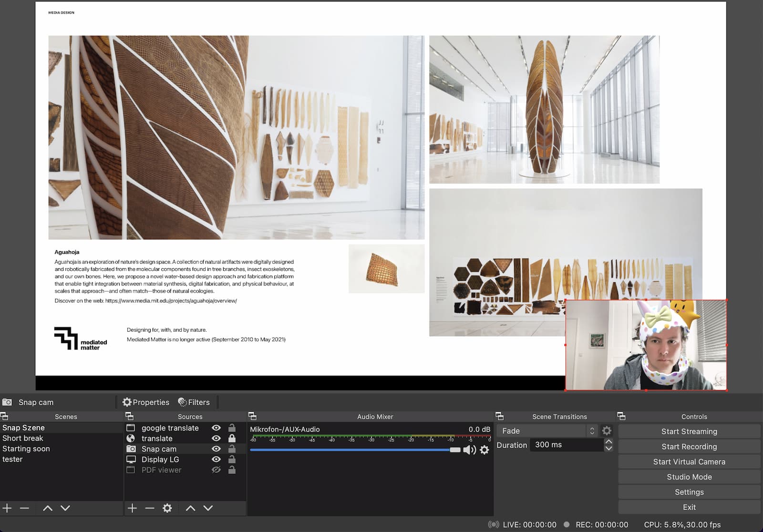Image resolution: width=763 pixels, height=532 pixels.
Task: Open source properties gear in Sources toolbar
Action: coord(167,508)
